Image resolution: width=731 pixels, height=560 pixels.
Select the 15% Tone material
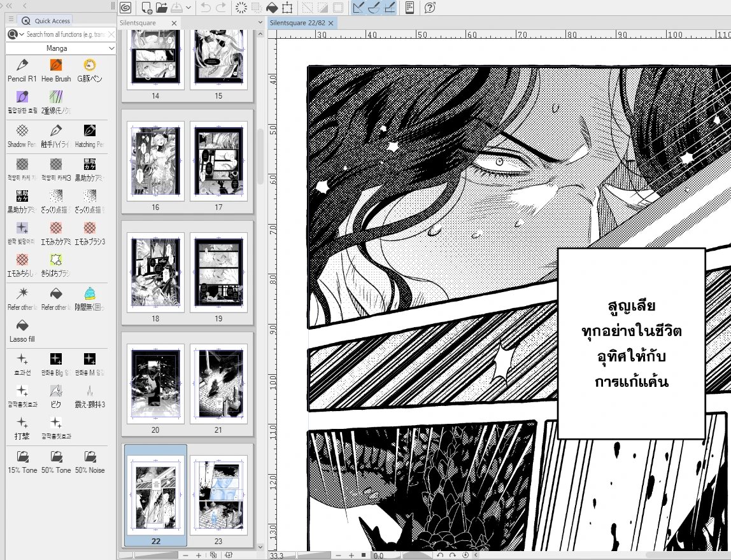click(x=22, y=462)
